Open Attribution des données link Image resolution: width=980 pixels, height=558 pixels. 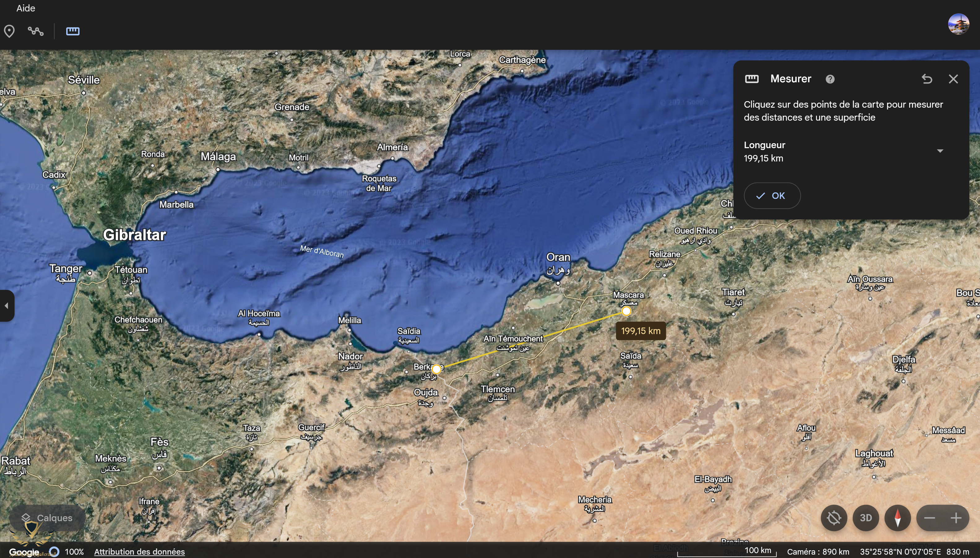pyautogui.click(x=139, y=552)
